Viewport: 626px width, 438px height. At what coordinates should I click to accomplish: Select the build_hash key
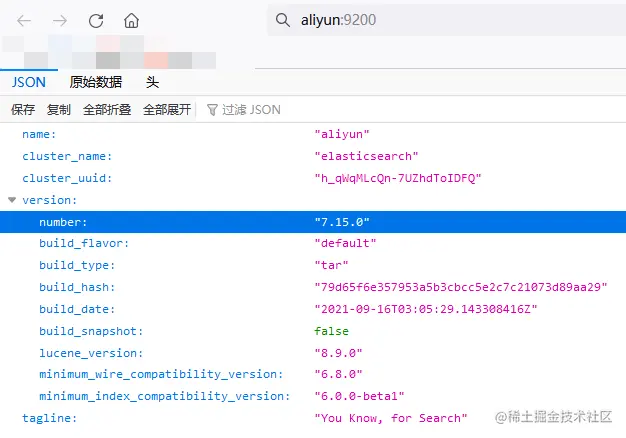pyautogui.click(x=77, y=287)
